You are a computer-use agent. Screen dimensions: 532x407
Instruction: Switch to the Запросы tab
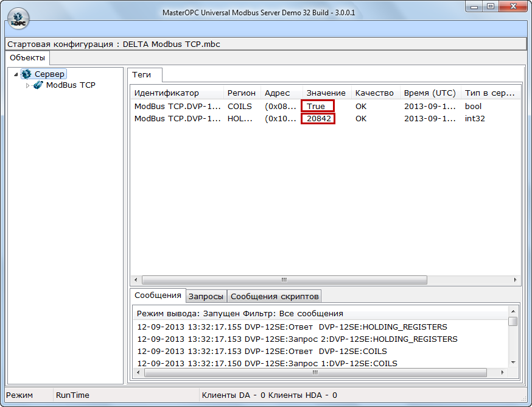point(206,297)
